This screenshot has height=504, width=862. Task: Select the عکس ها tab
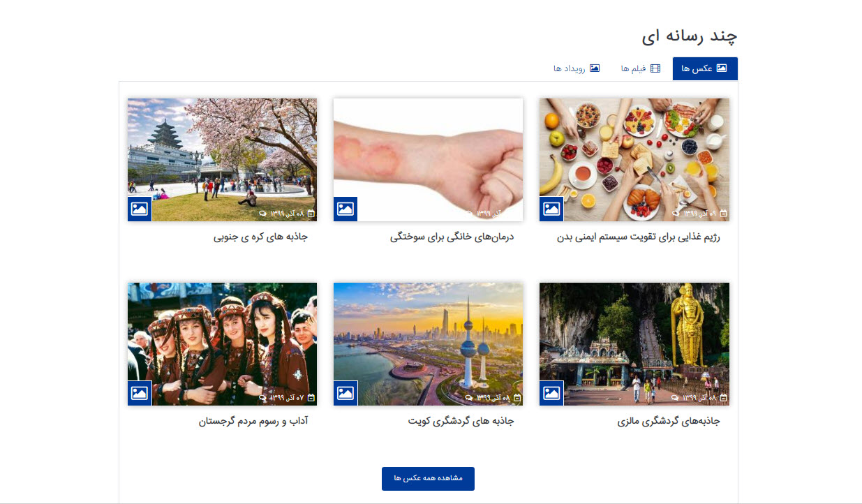[705, 68]
